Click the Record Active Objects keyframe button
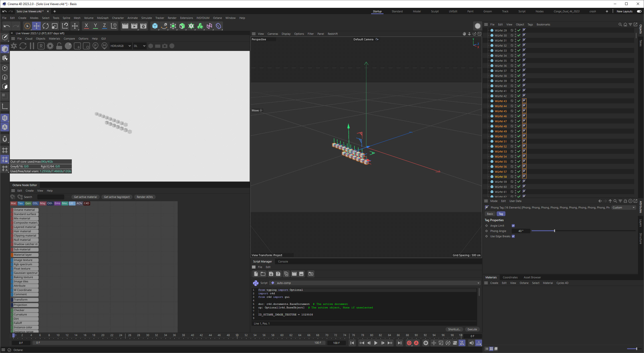Viewport: 644px width, 353px height. (x=409, y=343)
